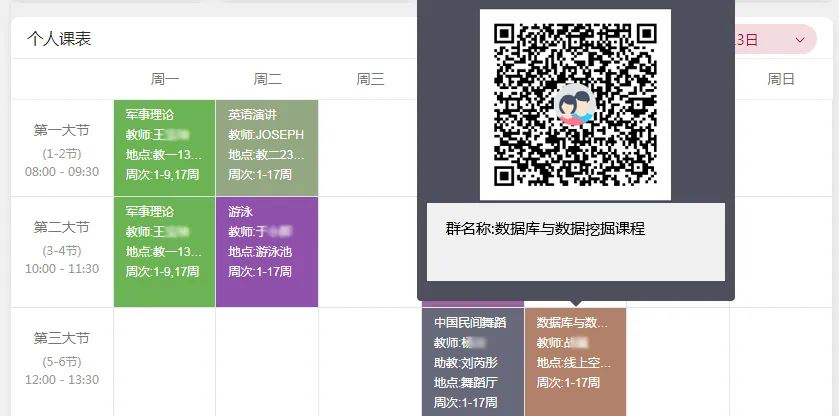Image resolution: width=839 pixels, height=416 pixels.
Task: Click the 周二 column header
Action: (267, 79)
